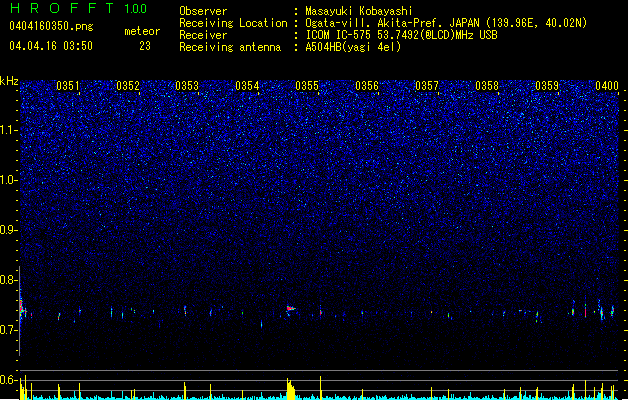Click the Receiving Location label

click(233, 23)
